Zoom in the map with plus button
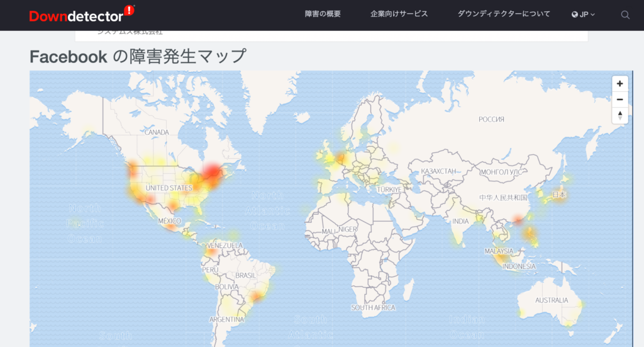The width and height of the screenshot is (644, 347). point(620,84)
